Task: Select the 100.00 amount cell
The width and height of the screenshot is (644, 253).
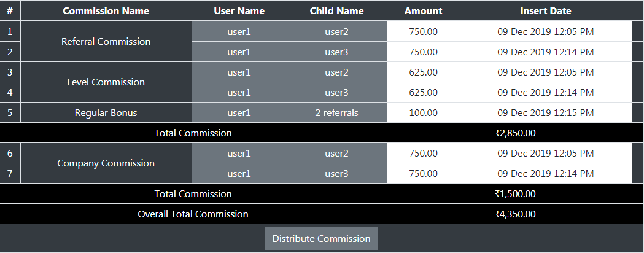Action: [424, 113]
